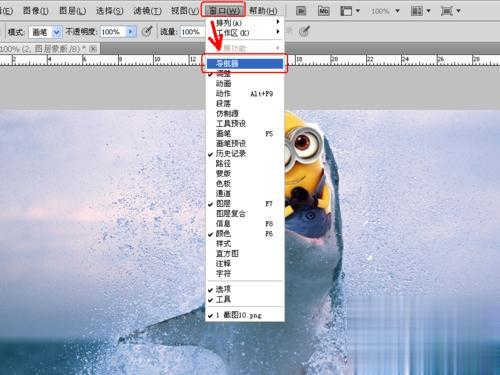Show the 路径 panel
Viewport: 500px width, 375px height.
[245, 164]
